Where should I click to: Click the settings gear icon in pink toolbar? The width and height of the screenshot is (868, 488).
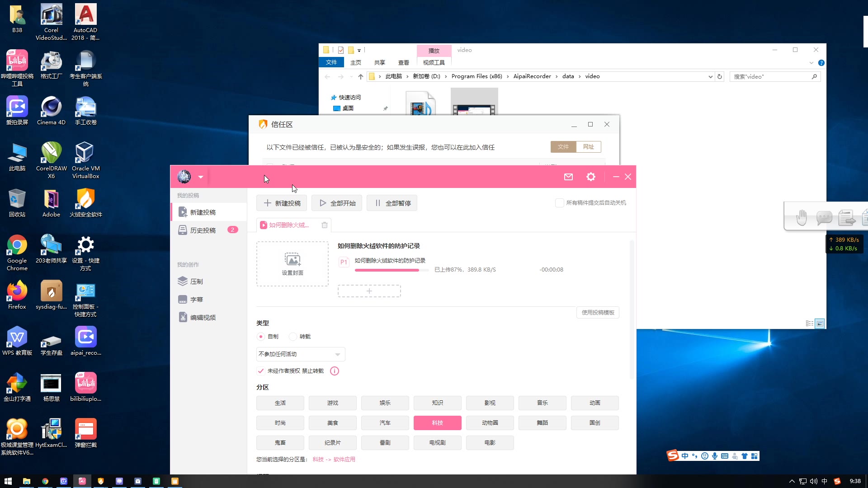coord(590,176)
